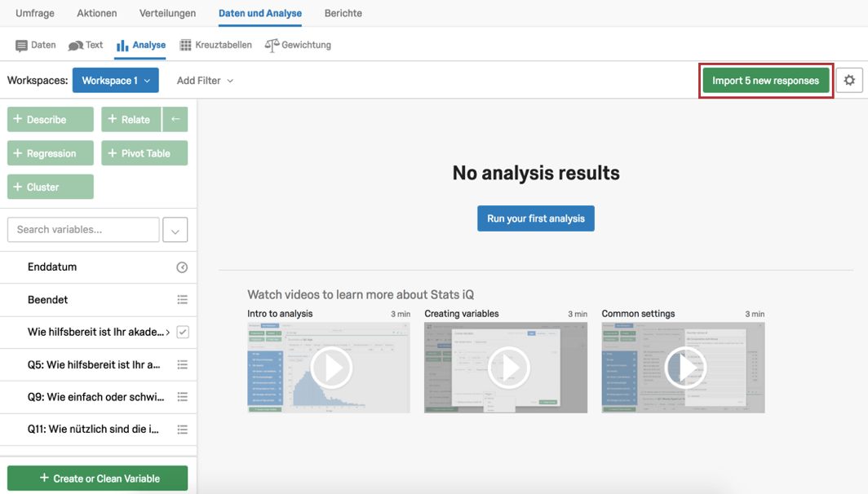The image size is (868, 494).
Task: Expand the dropdown next to variable search
Action: (x=175, y=230)
